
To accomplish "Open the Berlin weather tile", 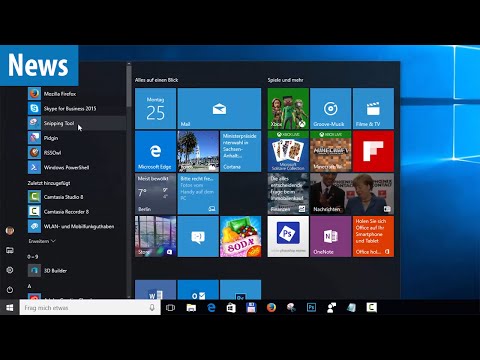I will click(155, 194).
